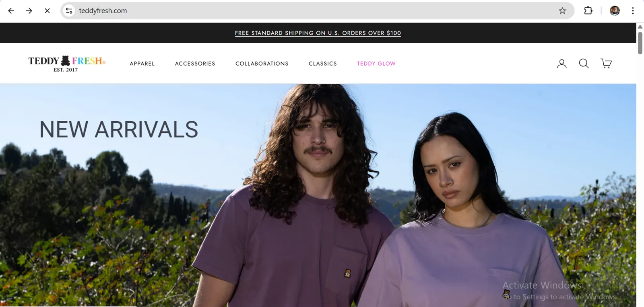The image size is (644, 307).
Task: Stop page loading with the X button
Action: 47,11
